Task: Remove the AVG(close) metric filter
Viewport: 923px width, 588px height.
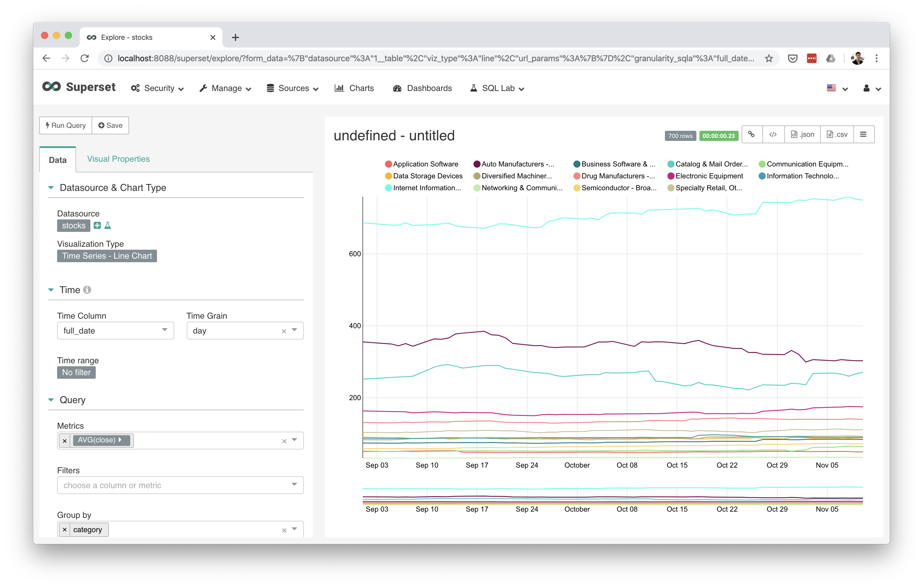Action: [65, 440]
